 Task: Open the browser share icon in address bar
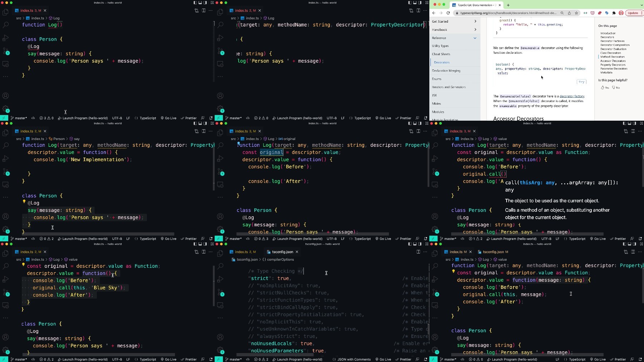pos(569,13)
